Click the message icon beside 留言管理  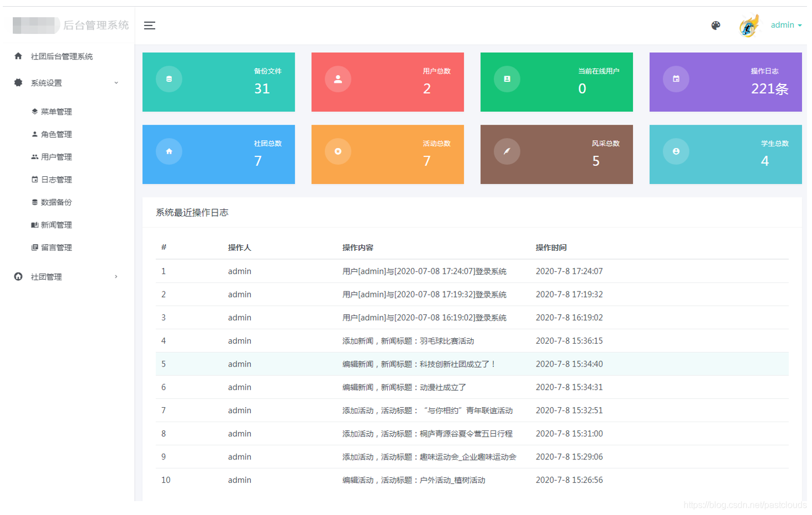coord(34,247)
